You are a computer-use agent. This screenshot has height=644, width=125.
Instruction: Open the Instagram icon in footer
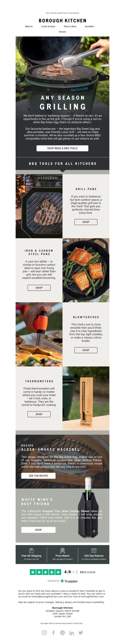44,633
